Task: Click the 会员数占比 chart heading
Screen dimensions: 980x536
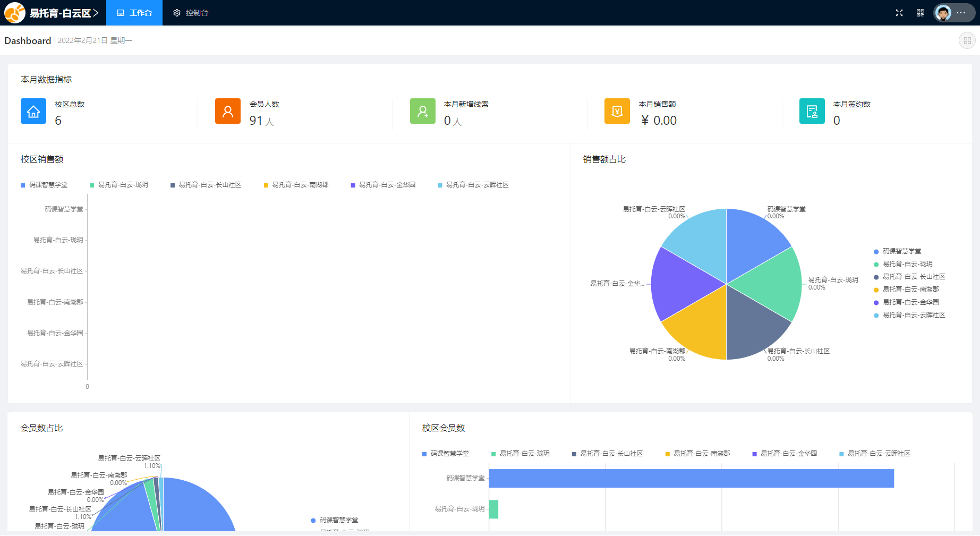Action: tap(41, 428)
